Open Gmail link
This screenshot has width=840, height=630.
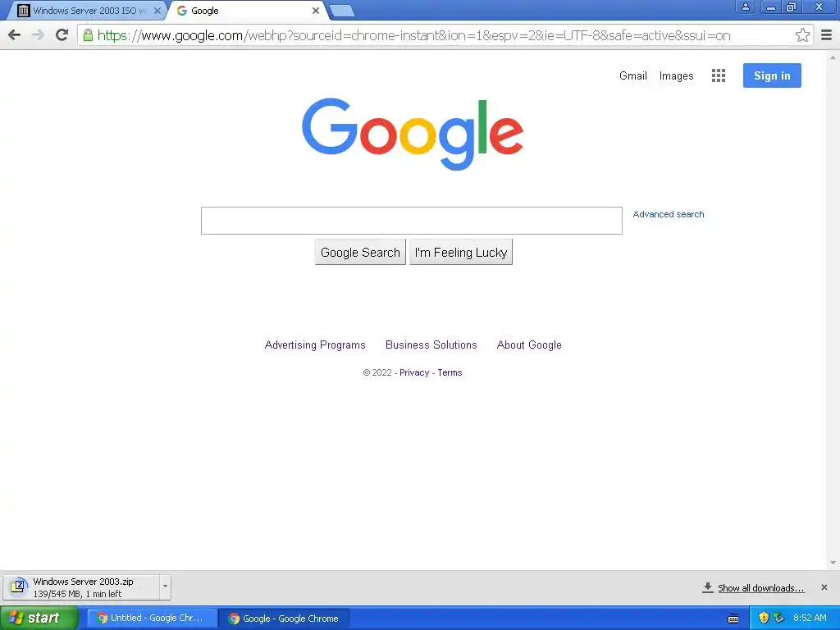pos(633,76)
